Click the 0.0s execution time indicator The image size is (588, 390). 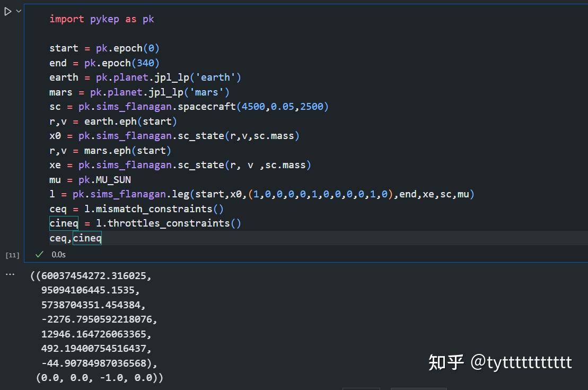point(58,255)
